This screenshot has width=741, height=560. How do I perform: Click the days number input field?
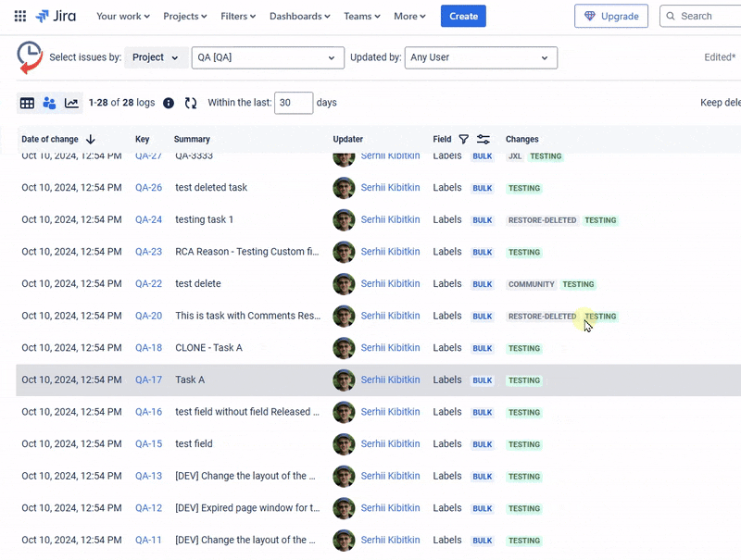point(294,103)
